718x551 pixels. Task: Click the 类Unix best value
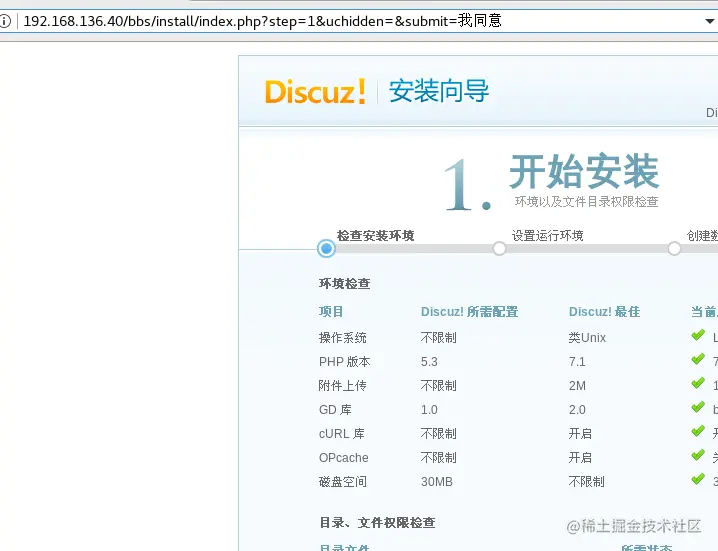tap(587, 338)
